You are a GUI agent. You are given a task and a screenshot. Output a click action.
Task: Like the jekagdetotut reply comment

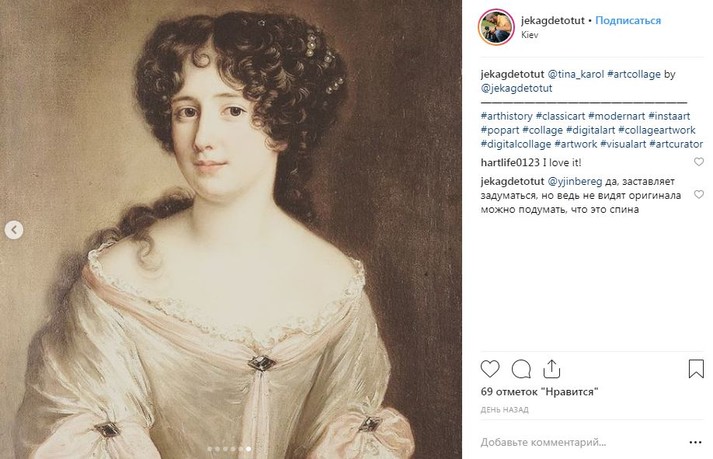pyautogui.click(x=699, y=194)
